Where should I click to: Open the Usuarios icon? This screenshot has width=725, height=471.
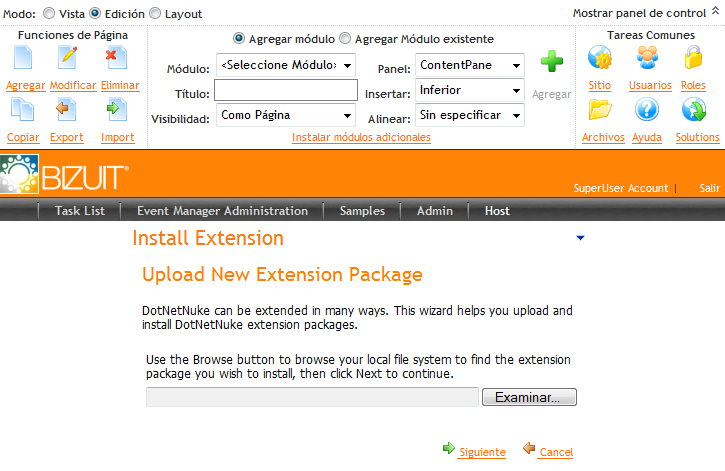pyautogui.click(x=650, y=60)
